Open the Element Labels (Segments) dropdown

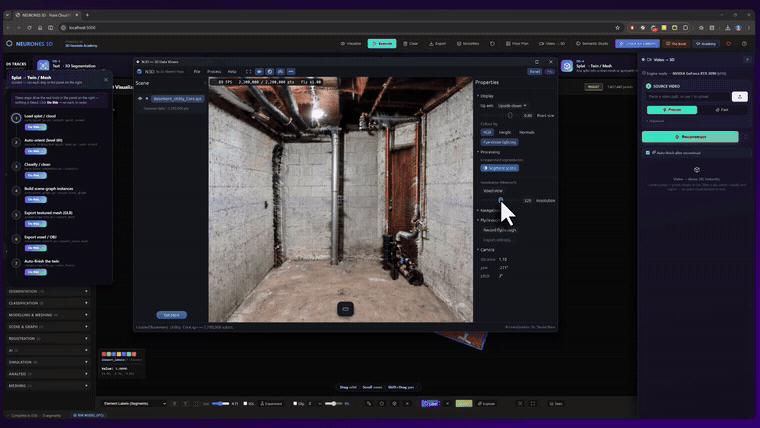pyautogui.click(x=134, y=403)
